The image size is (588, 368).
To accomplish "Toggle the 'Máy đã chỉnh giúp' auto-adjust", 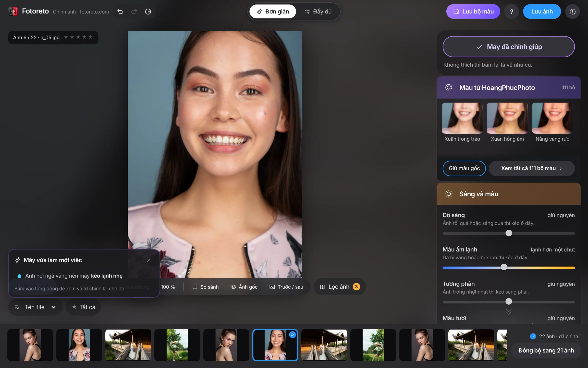I will [509, 47].
